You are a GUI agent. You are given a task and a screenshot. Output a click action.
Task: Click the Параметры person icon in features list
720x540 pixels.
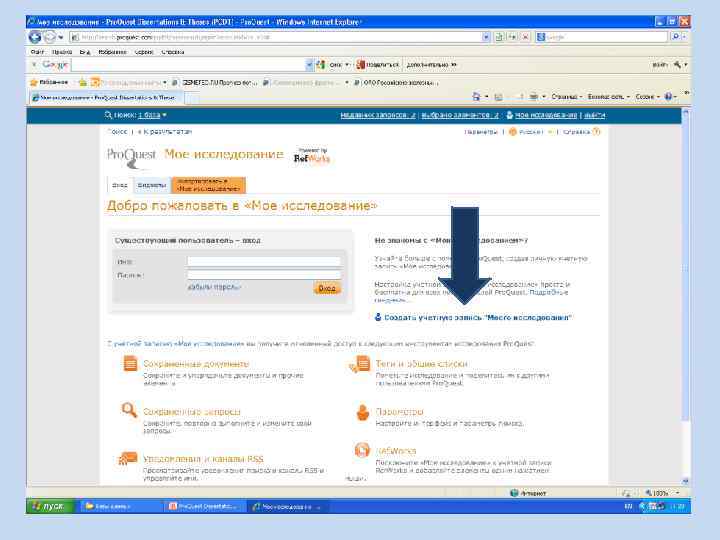click(x=363, y=412)
